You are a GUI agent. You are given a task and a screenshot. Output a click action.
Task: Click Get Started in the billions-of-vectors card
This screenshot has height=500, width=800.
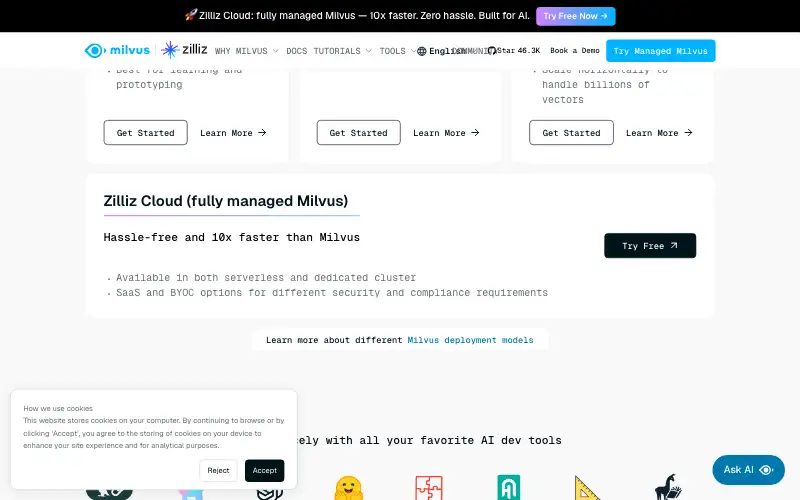pos(571,133)
